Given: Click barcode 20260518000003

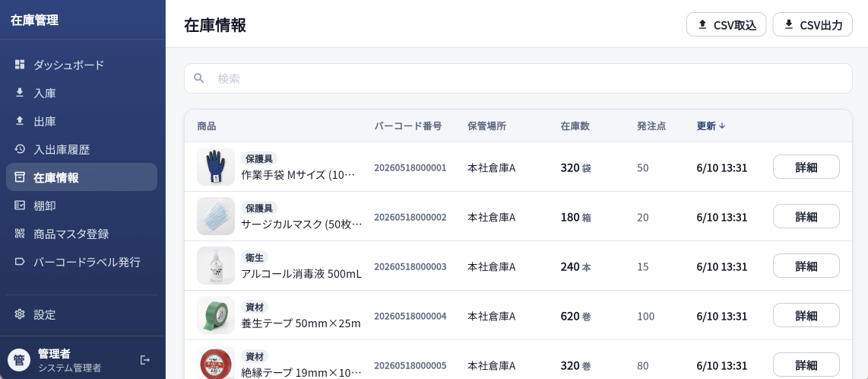Looking at the screenshot, I should 410,266.
